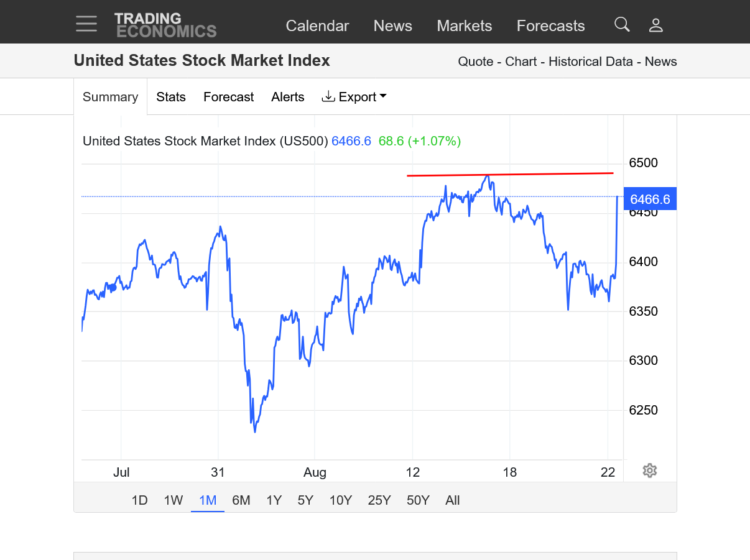Select the Alerts tab
750x560 pixels.
pyautogui.click(x=287, y=97)
